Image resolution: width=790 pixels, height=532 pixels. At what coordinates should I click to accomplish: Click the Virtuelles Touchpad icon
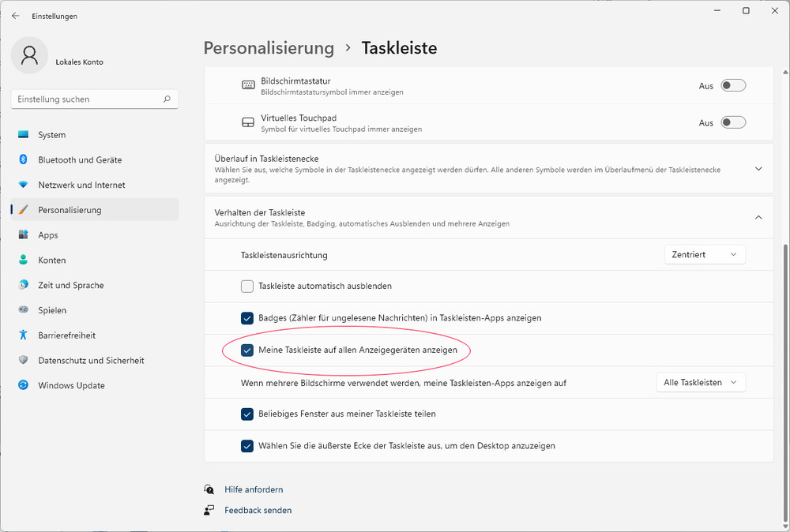(248, 122)
